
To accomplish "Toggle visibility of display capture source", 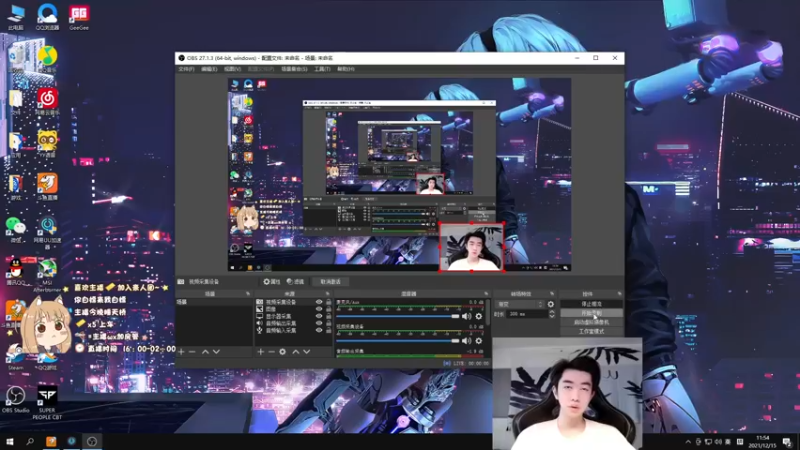I will (x=319, y=316).
